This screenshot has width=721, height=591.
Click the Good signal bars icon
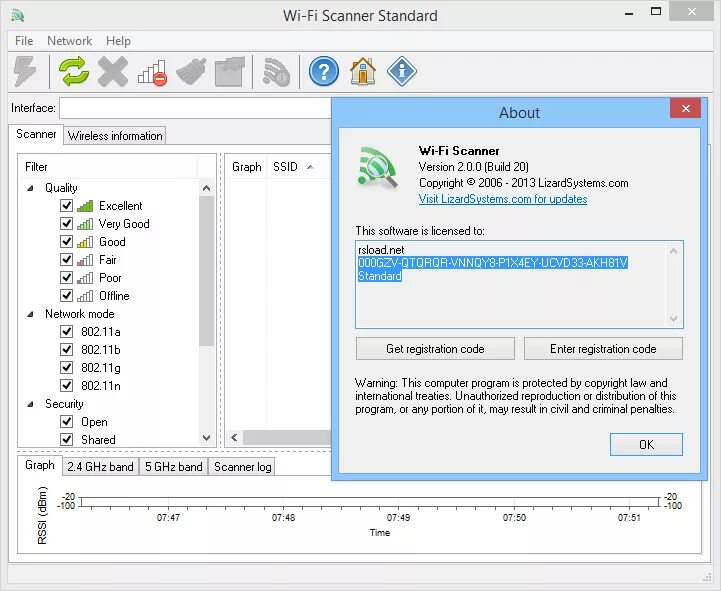coord(85,242)
